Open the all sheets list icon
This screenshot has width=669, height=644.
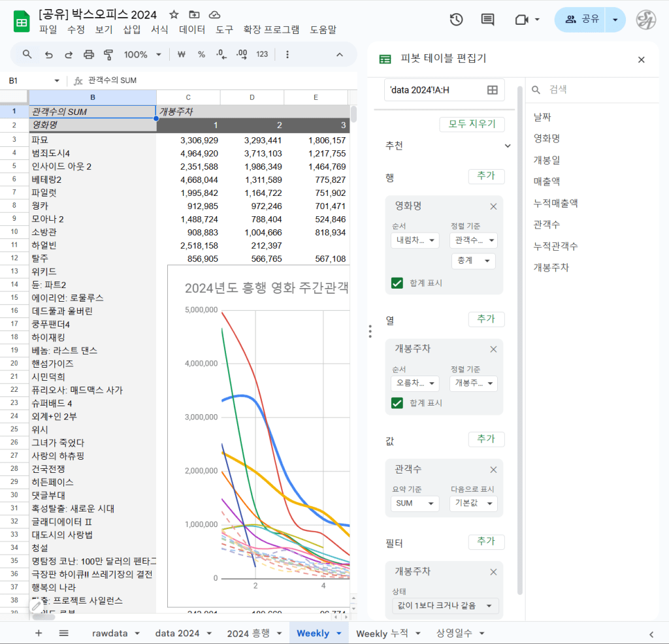[63, 633]
